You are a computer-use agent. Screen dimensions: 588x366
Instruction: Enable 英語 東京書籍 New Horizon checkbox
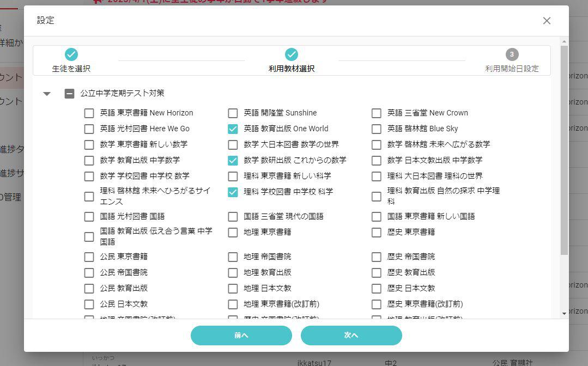pyautogui.click(x=89, y=113)
